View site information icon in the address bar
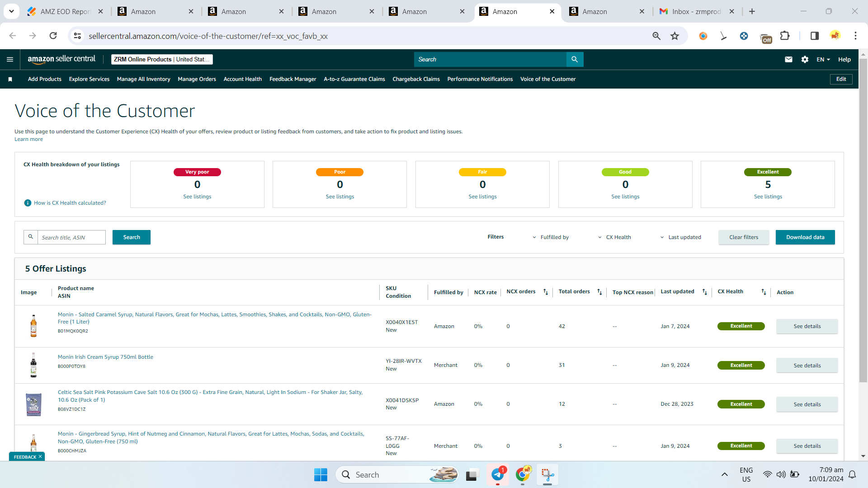 [x=78, y=36]
